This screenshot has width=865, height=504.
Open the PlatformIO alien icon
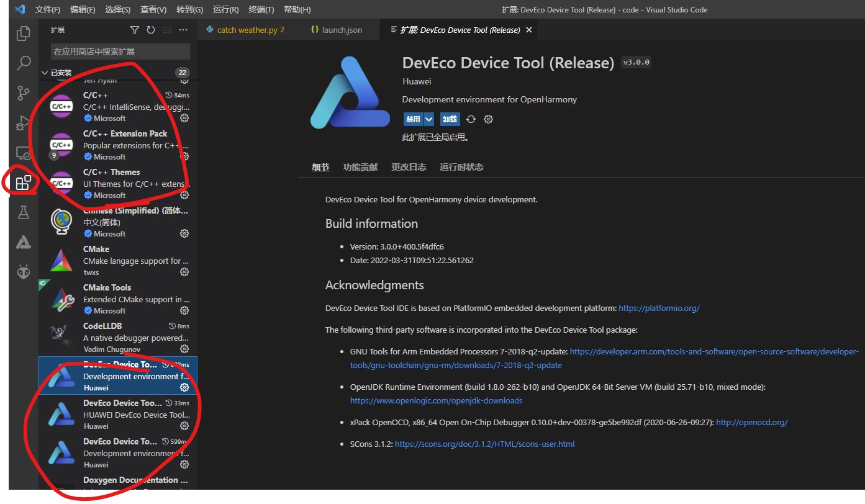23,272
